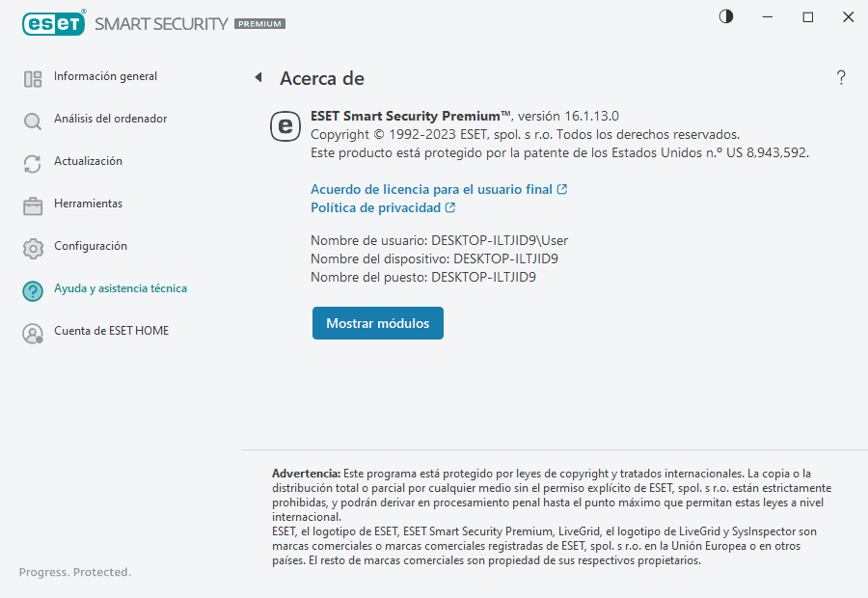Open Cuenta de ESET HOME
The image size is (868, 598).
coord(111,331)
